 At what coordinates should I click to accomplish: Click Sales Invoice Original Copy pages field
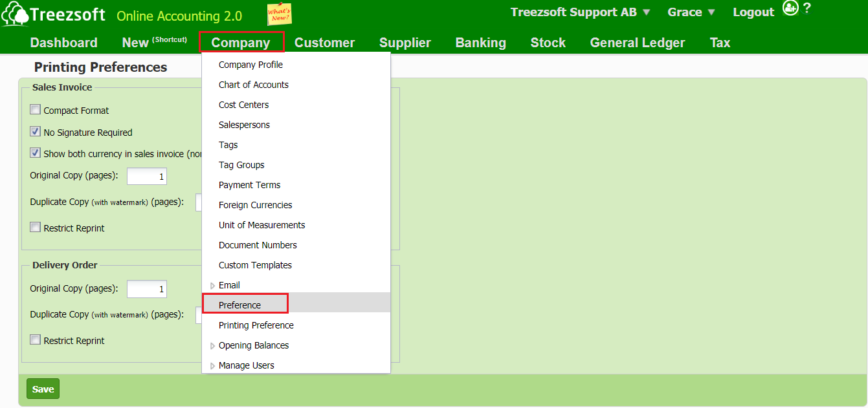(147, 177)
